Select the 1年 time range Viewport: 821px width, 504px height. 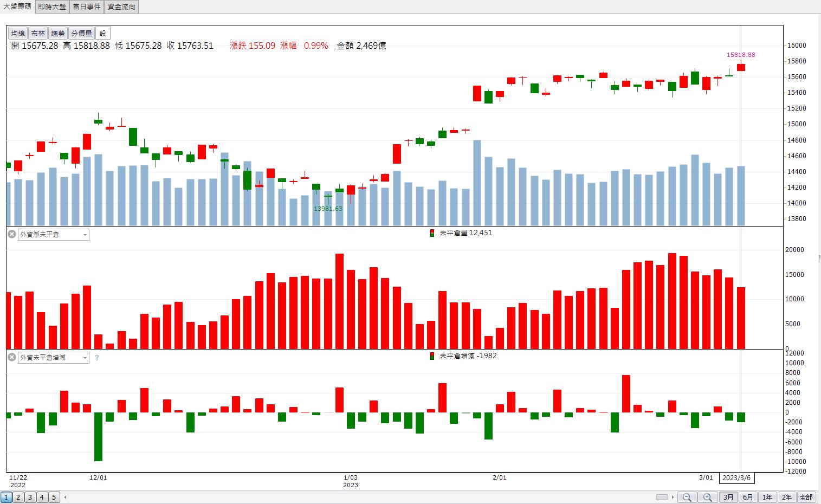click(767, 497)
